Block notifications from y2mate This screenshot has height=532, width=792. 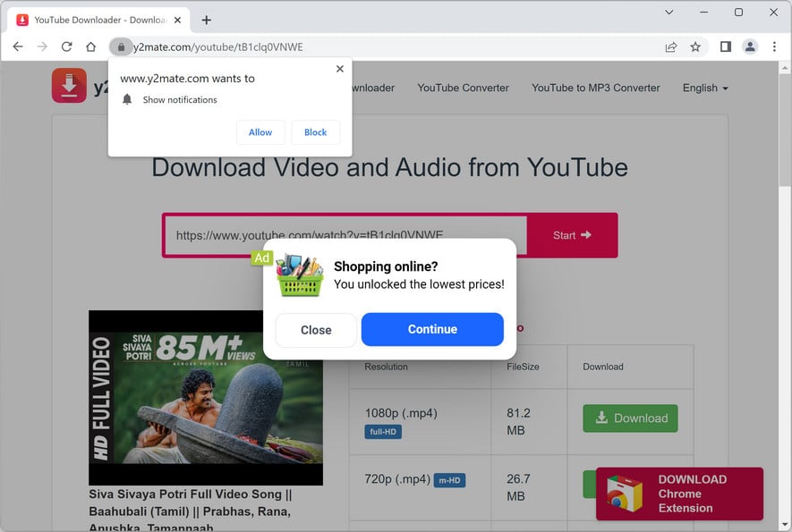click(x=315, y=132)
